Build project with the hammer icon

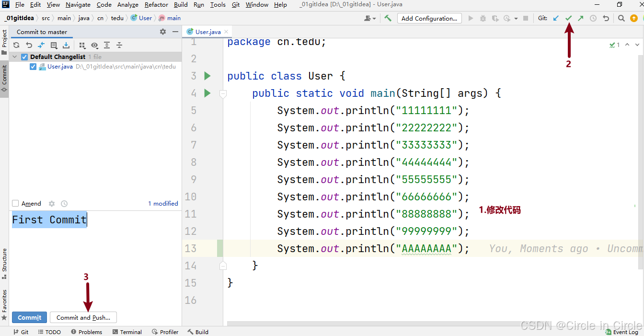(388, 18)
